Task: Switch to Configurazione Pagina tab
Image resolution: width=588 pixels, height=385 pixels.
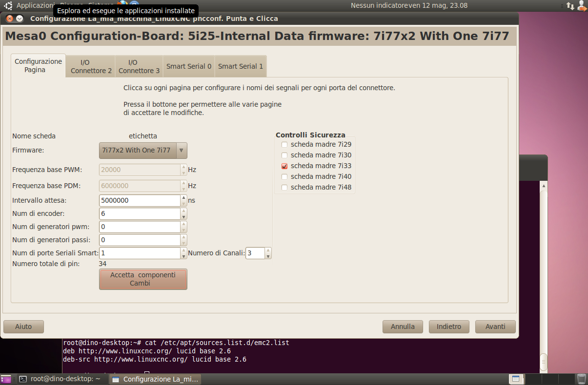Action: point(38,65)
